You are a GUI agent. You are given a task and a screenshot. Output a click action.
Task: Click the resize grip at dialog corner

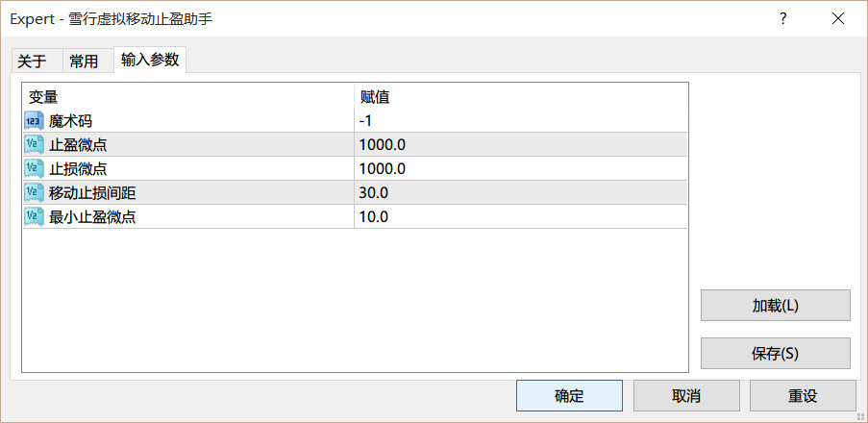click(860, 416)
